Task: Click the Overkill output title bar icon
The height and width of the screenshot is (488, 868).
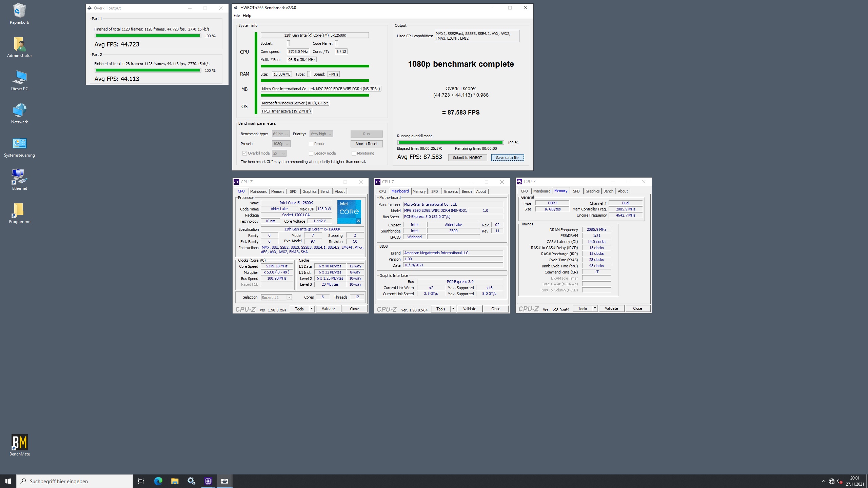Action: pos(90,8)
